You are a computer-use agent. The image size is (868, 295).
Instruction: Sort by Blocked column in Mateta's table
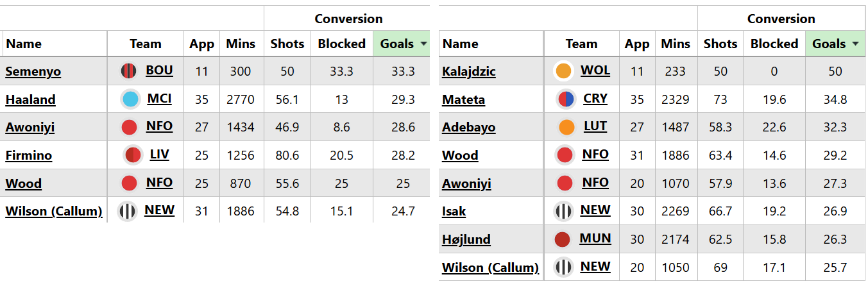(774, 44)
